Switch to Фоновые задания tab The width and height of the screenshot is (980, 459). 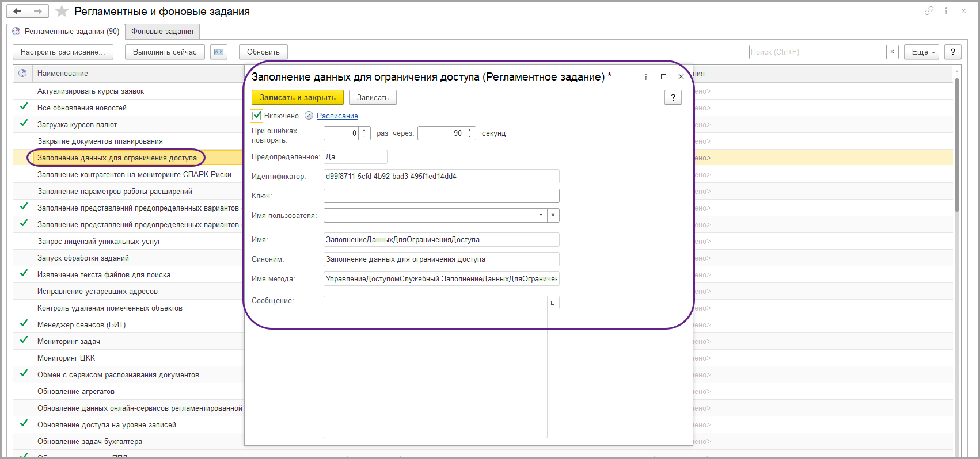click(x=162, y=32)
